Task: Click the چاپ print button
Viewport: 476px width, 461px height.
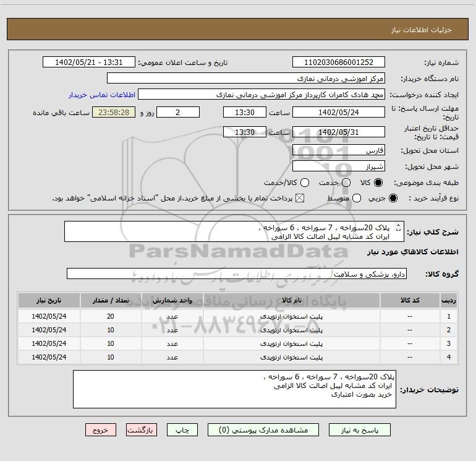Action: [x=182, y=430]
